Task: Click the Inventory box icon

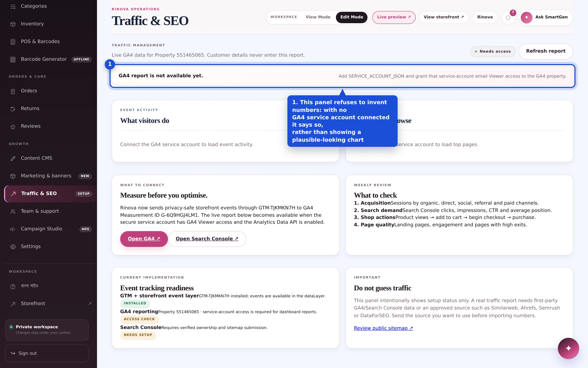Action: 13,24
